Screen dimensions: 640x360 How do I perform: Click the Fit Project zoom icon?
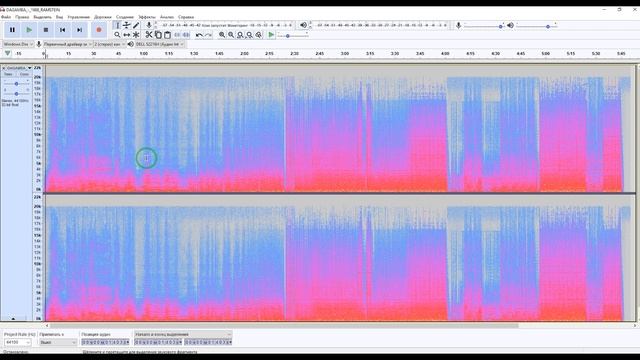(x=249, y=35)
